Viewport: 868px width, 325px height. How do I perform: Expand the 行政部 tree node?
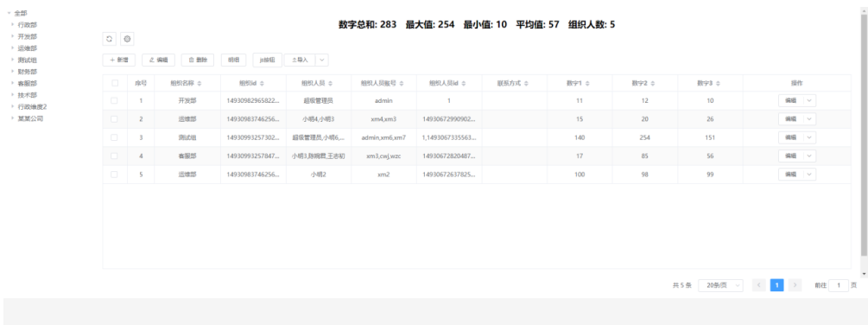pyautogui.click(x=13, y=24)
